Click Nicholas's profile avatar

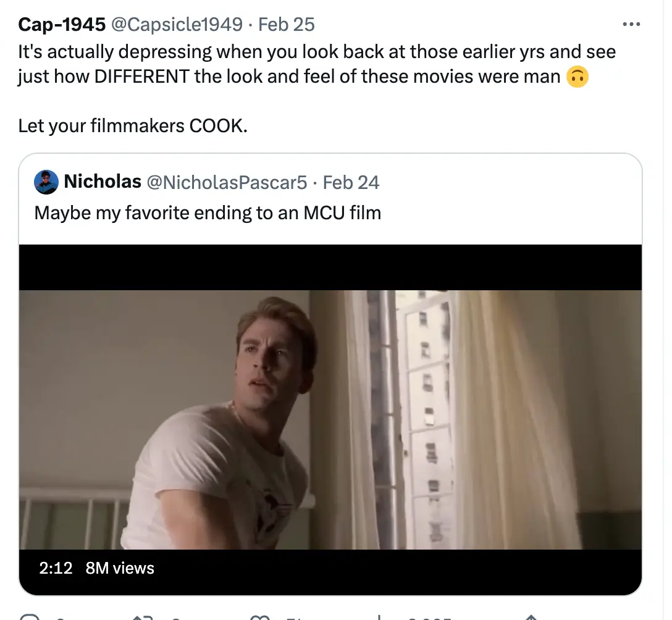(x=46, y=182)
